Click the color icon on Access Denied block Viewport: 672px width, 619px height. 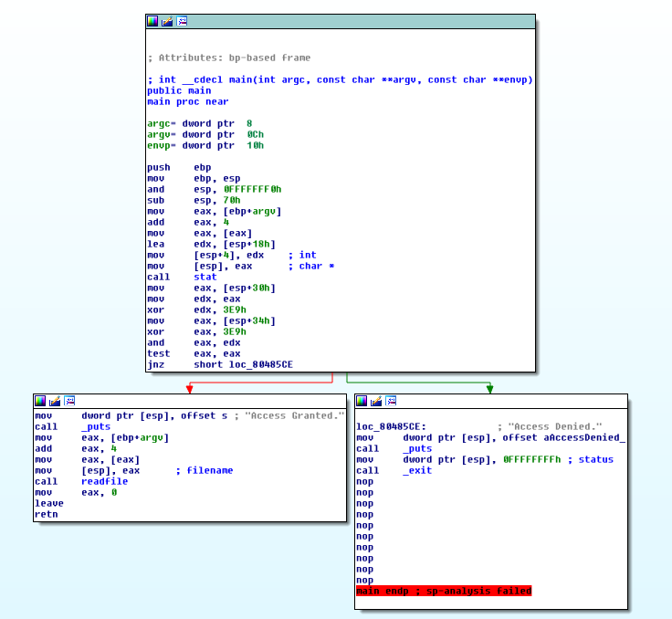click(361, 401)
